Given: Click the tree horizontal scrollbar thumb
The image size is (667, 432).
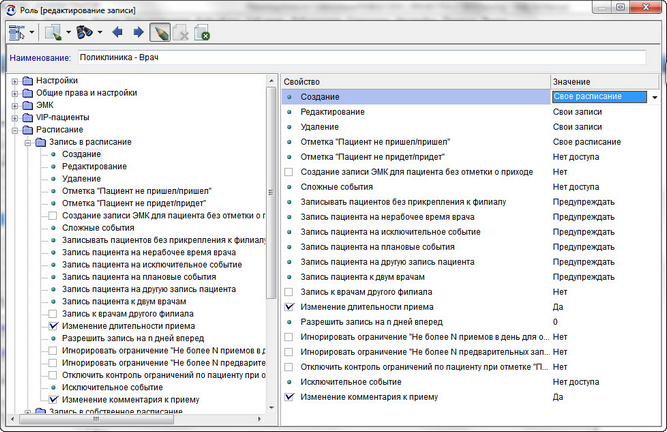Looking at the screenshot, I should (96, 419).
